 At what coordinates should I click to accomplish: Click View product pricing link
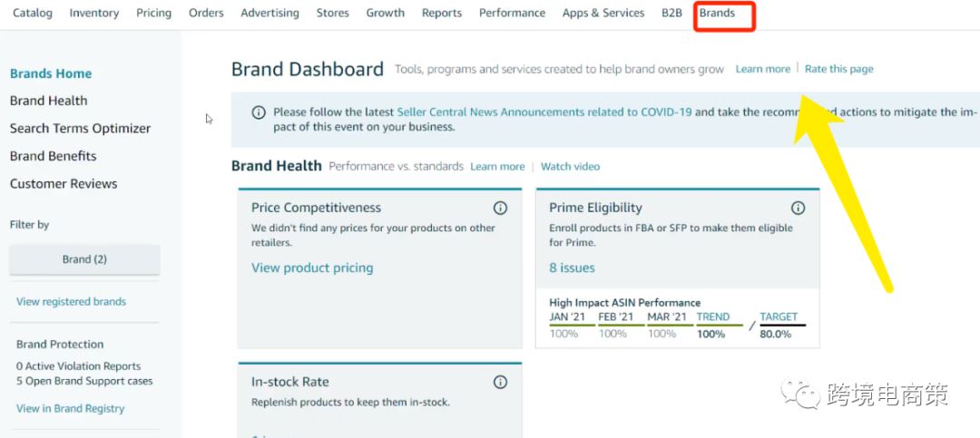312,268
